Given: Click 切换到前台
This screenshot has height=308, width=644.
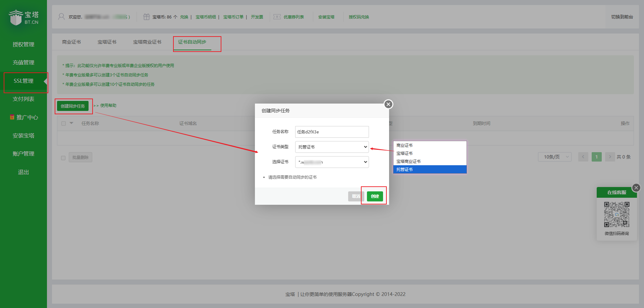Looking at the screenshot, I should click(x=622, y=17).
